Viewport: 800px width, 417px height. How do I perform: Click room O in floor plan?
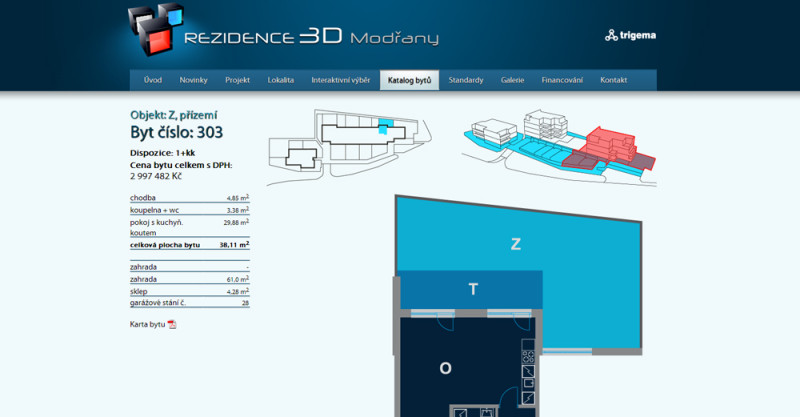pos(445,368)
